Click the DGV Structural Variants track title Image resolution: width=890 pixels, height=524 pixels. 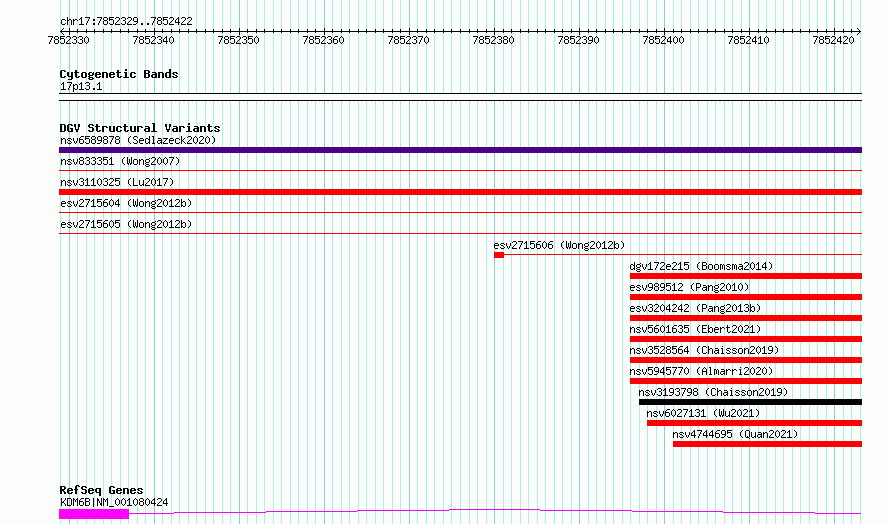pyautogui.click(x=140, y=128)
